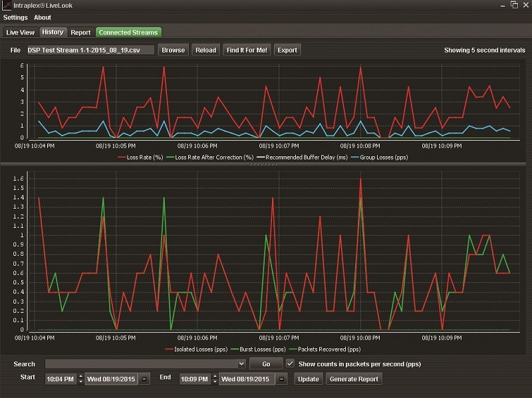Image resolution: width=532 pixels, height=398 pixels.
Task: Open the About menu
Action: coord(43,17)
